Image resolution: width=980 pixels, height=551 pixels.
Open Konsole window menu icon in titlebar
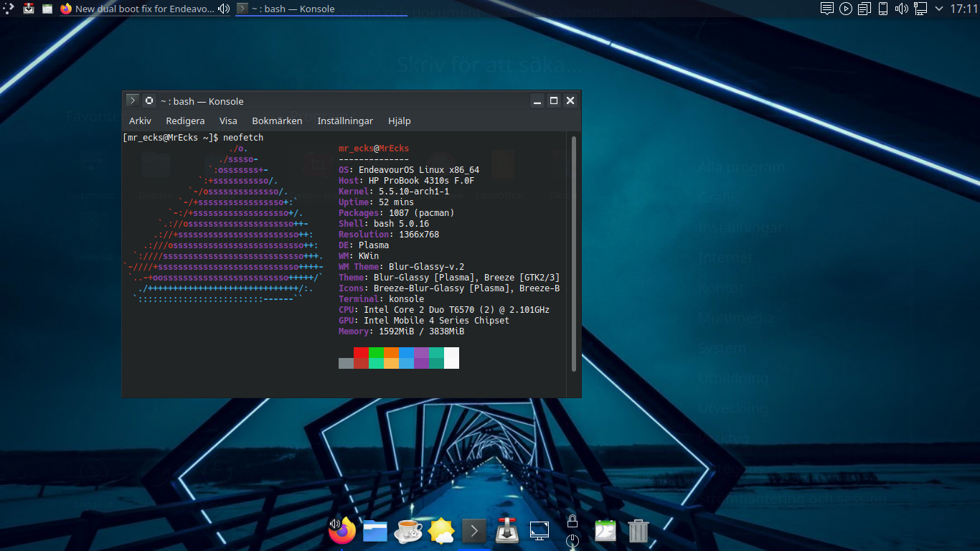coord(133,100)
